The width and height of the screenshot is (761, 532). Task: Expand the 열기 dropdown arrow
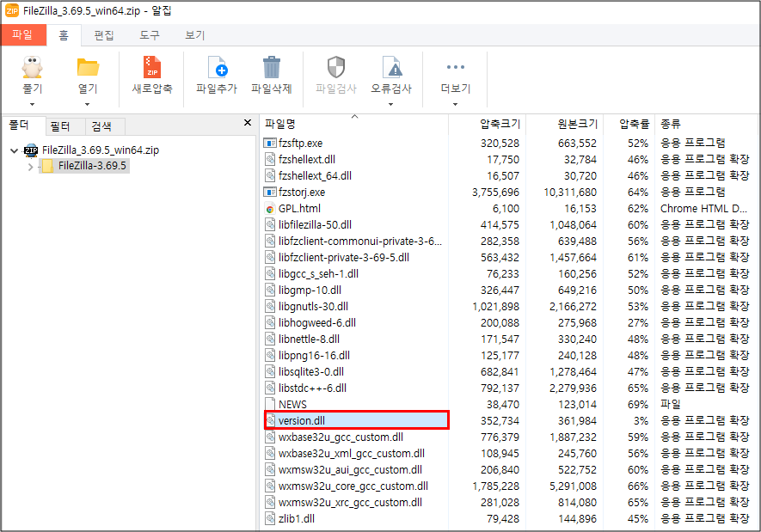pyautogui.click(x=88, y=104)
